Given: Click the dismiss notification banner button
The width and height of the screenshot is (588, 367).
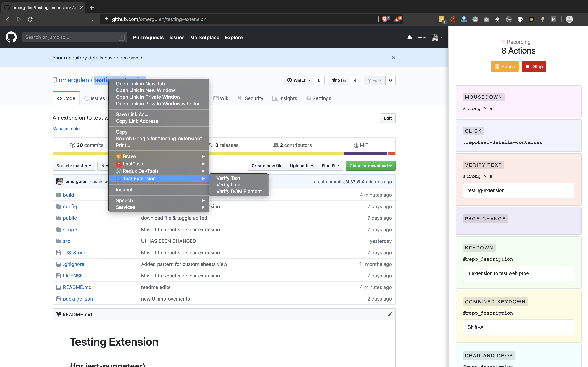Looking at the screenshot, I should [x=393, y=58].
